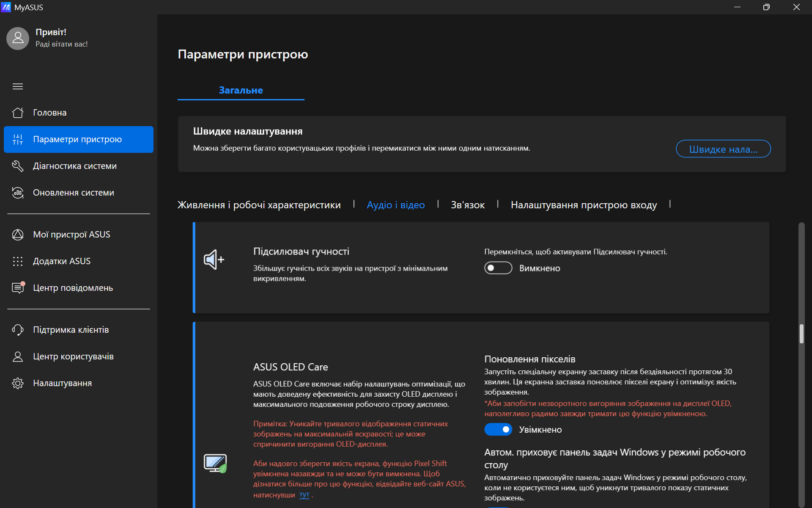The image size is (812, 508).
Task: Select Налаштування пристрою входу section
Action: click(x=583, y=205)
